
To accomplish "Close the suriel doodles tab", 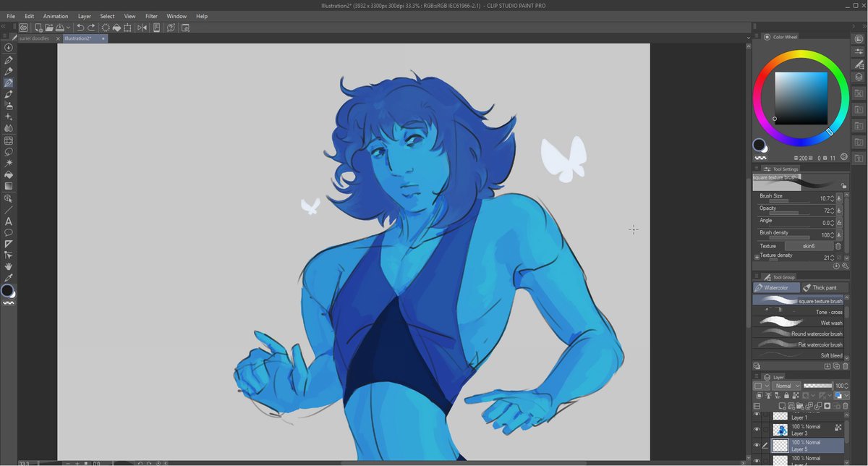I will tap(58, 38).
